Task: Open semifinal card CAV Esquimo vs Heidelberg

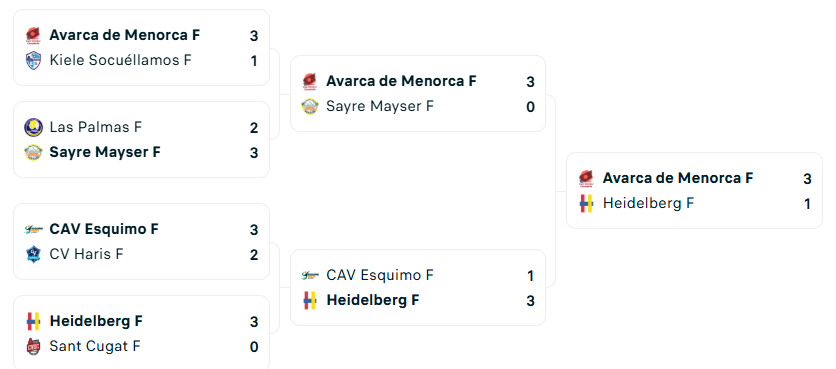Action: (x=418, y=287)
